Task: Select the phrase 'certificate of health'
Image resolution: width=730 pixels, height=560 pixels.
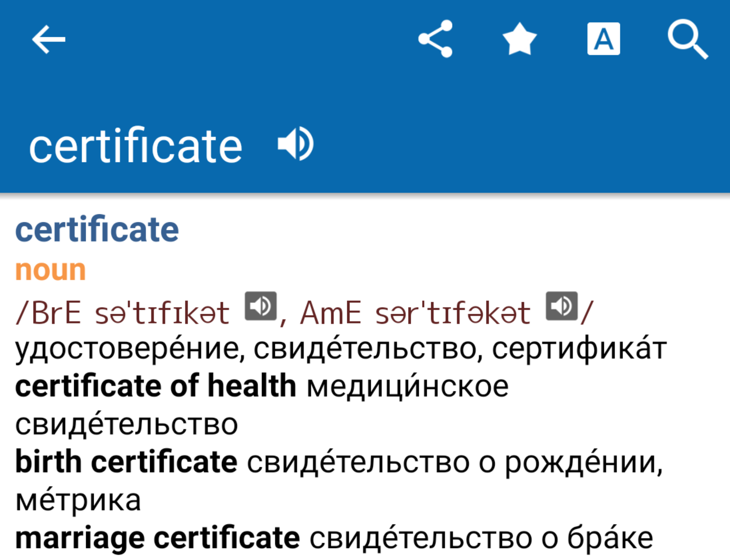Action: 155,386
